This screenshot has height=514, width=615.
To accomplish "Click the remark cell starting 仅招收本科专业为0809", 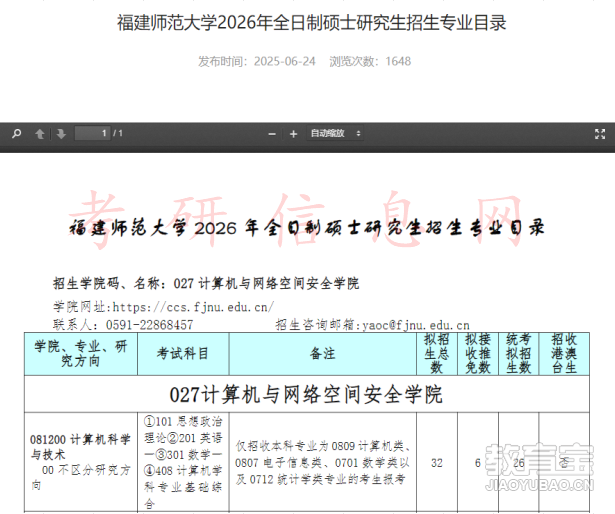I will pyautogui.click(x=323, y=462).
